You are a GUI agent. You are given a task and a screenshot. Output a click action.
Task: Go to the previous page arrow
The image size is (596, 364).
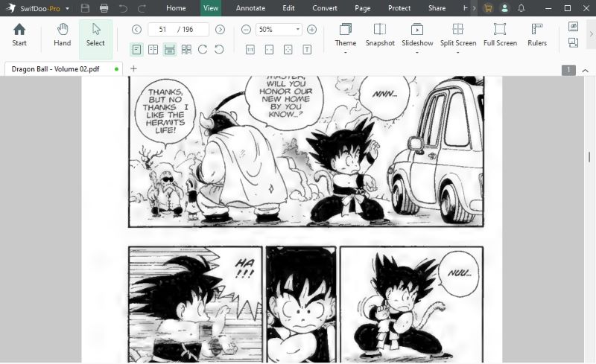(136, 29)
